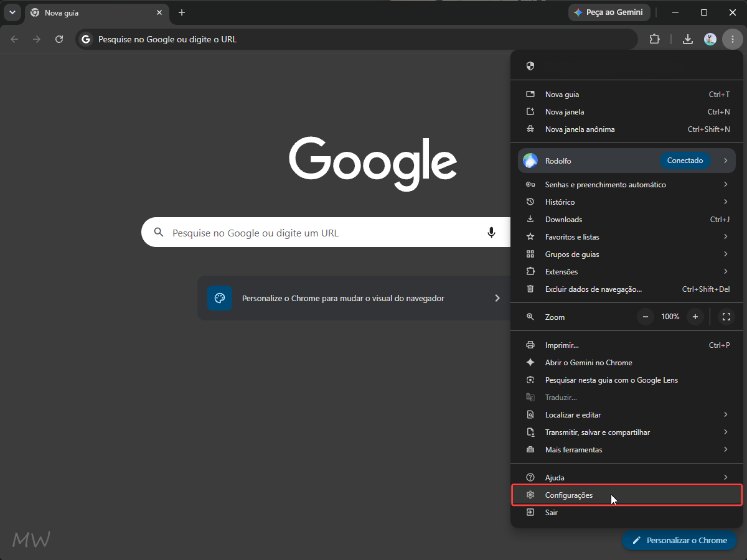The width and height of the screenshot is (747, 560).
Task: Expand Localizar e editar submenu
Action: click(627, 415)
